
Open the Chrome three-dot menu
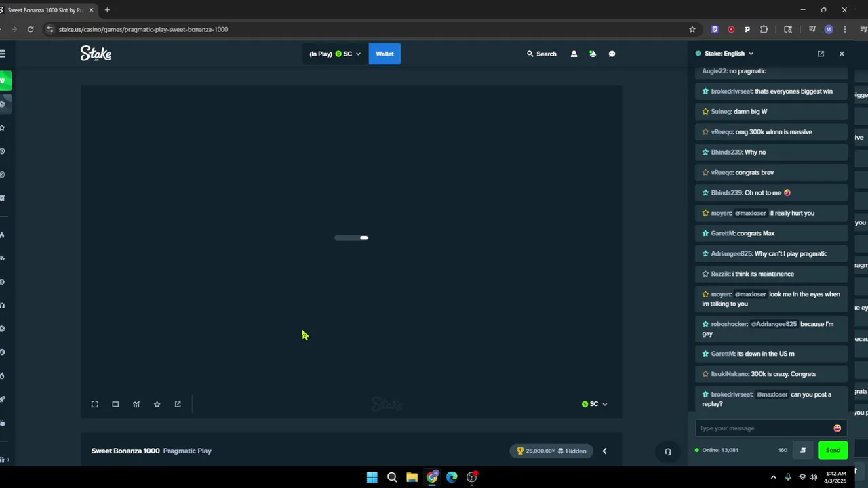(x=845, y=29)
